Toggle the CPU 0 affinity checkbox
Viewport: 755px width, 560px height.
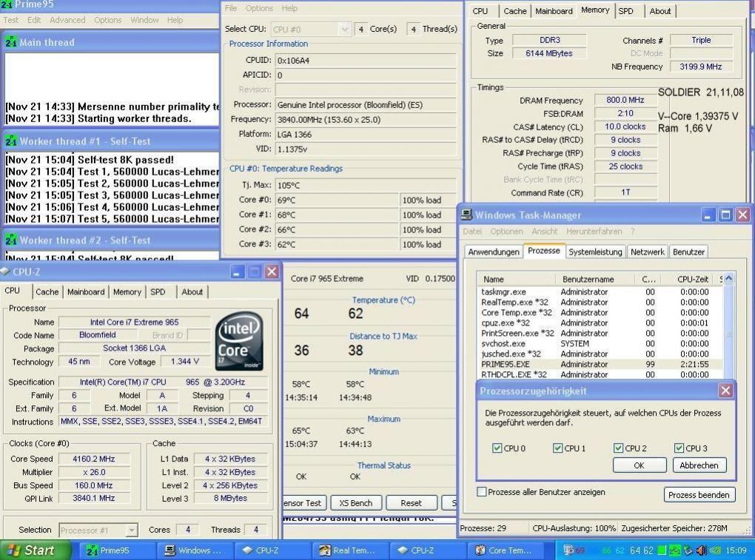click(x=497, y=448)
